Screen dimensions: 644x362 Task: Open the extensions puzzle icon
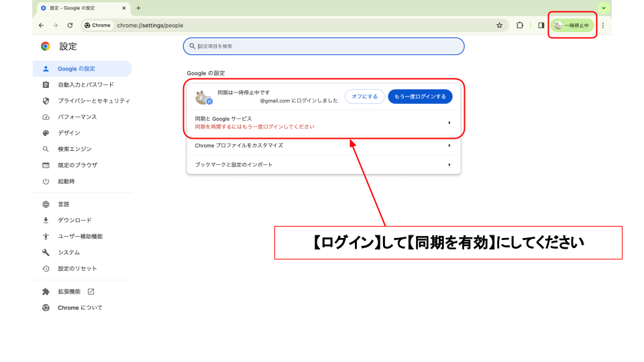click(x=520, y=25)
